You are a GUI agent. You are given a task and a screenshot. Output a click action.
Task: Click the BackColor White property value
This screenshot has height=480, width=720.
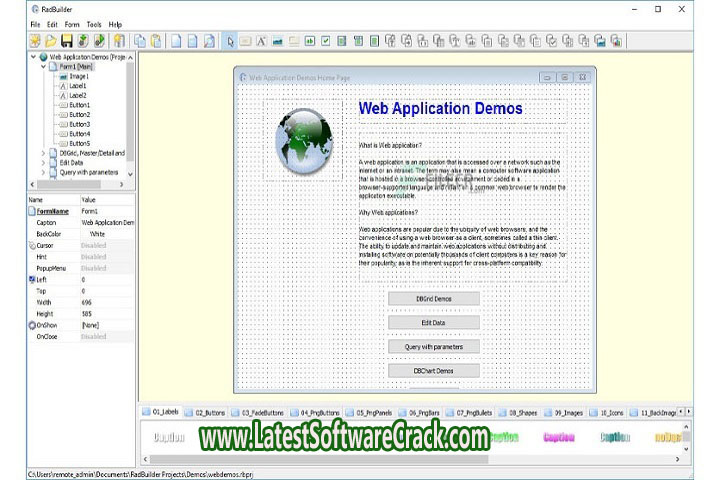(107, 234)
